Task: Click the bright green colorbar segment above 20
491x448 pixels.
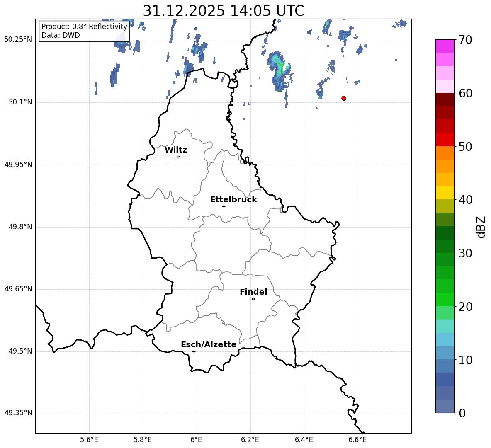Action: tap(445, 299)
